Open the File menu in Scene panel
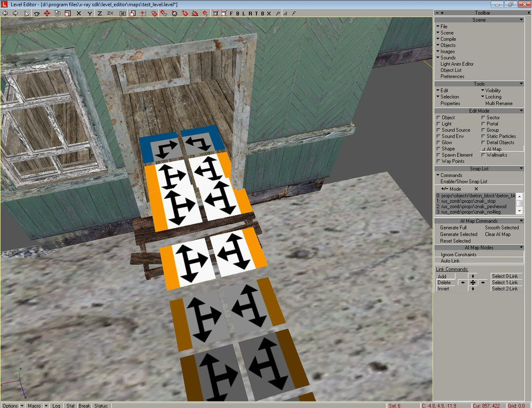The image size is (532, 408). 442,27
